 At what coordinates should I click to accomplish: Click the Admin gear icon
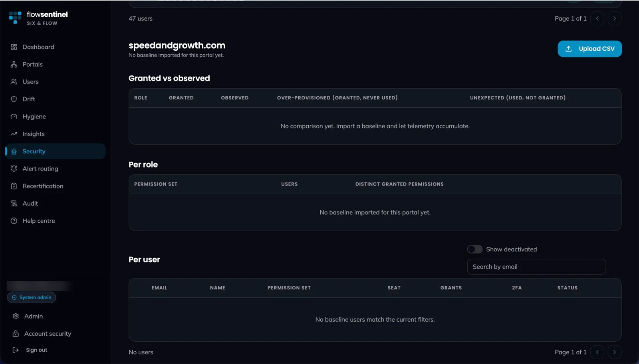pyautogui.click(x=16, y=316)
